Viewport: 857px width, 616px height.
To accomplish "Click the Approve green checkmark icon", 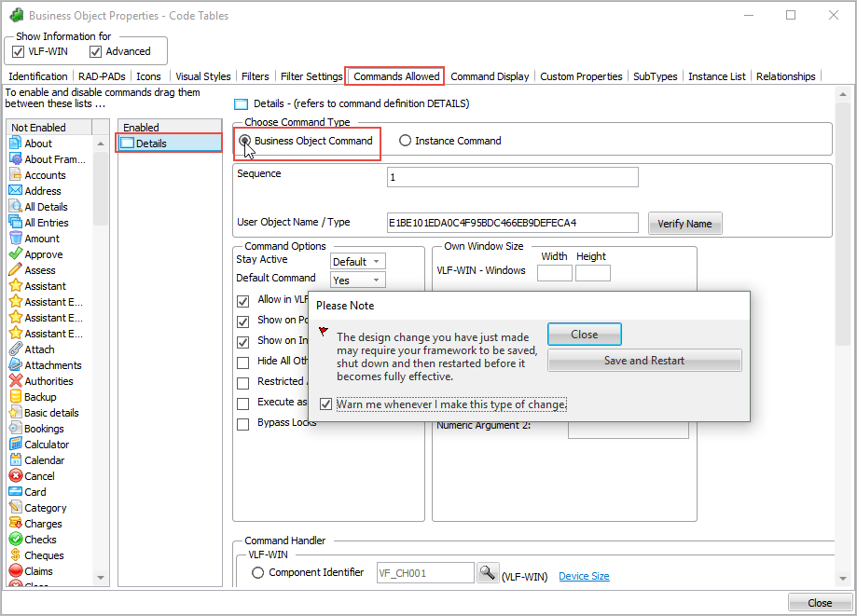I will coord(15,253).
